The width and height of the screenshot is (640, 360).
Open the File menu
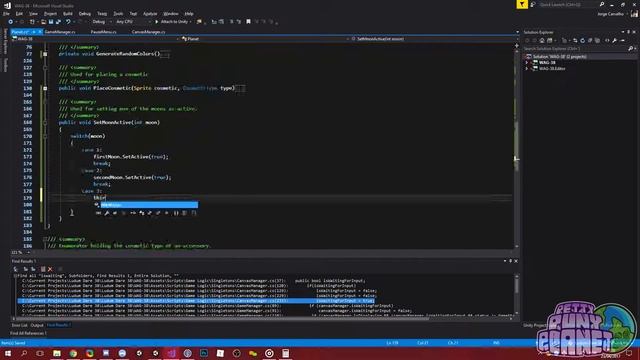pyautogui.click(x=6, y=13)
